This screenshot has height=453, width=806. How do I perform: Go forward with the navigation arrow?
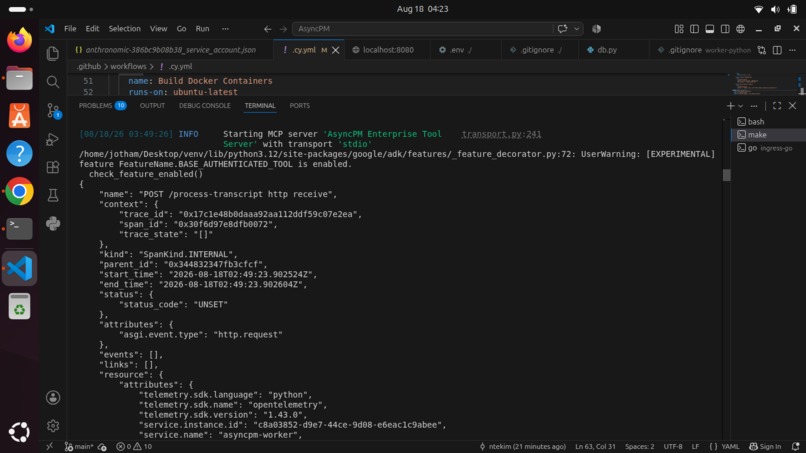[x=283, y=29]
